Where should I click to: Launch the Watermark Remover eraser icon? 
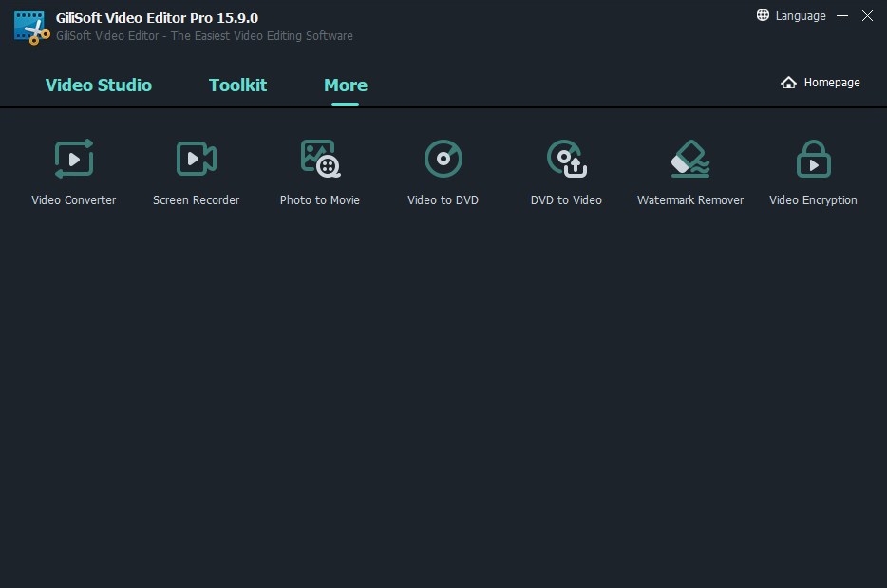(690, 159)
